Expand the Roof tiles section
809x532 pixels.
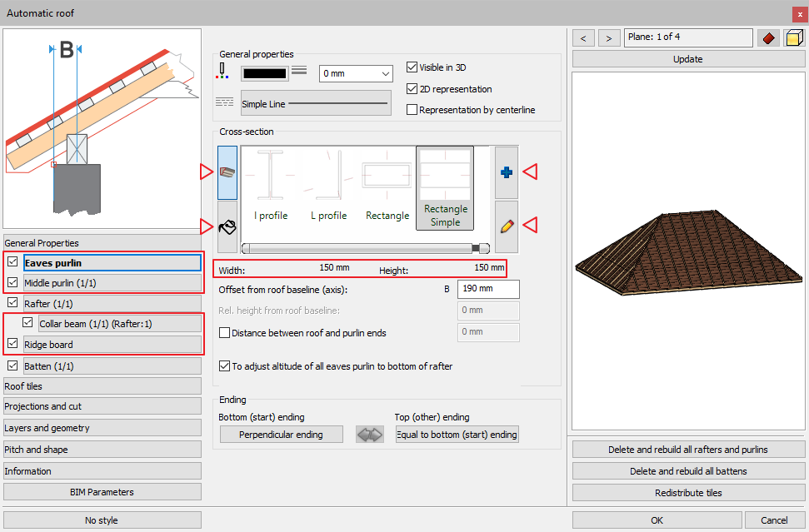pos(102,386)
